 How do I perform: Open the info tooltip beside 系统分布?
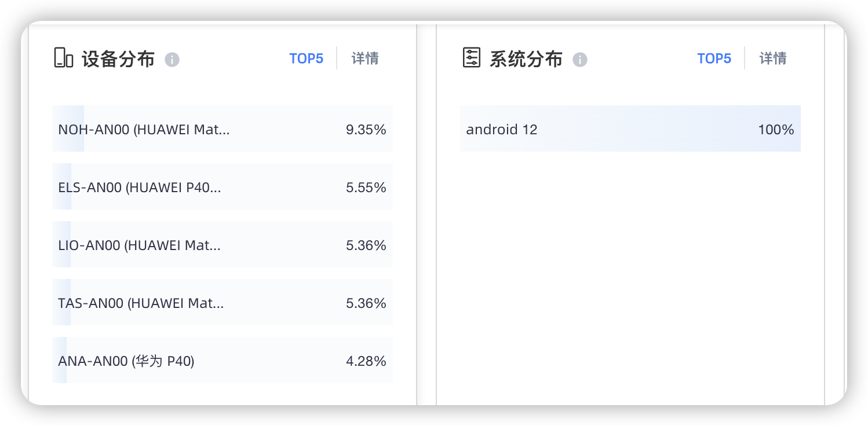click(580, 59)
